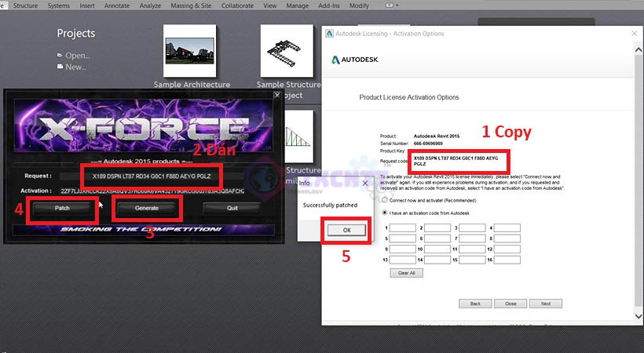Click activation code field 5
644x353 pixels.
(402, 238)
